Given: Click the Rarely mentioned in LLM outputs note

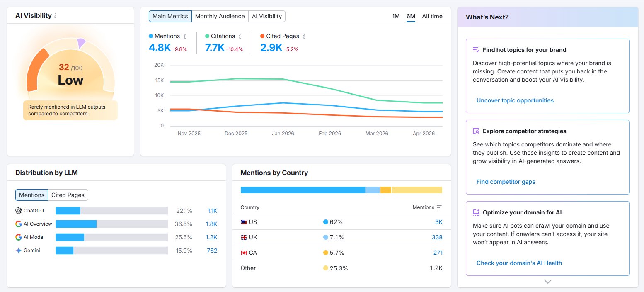Looking at the screenshot, I should 70,110.
